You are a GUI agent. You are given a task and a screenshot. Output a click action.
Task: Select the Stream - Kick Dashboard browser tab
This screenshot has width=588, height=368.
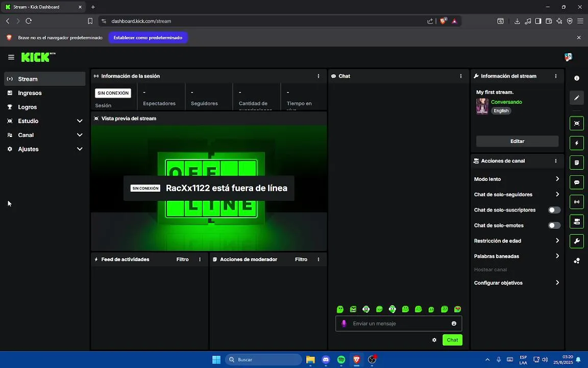click(x=43, y=7)
